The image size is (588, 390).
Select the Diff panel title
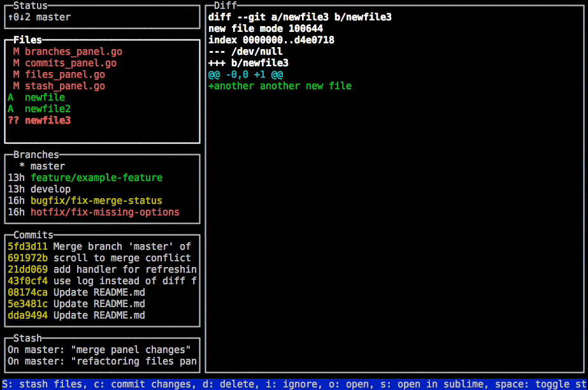225,5
